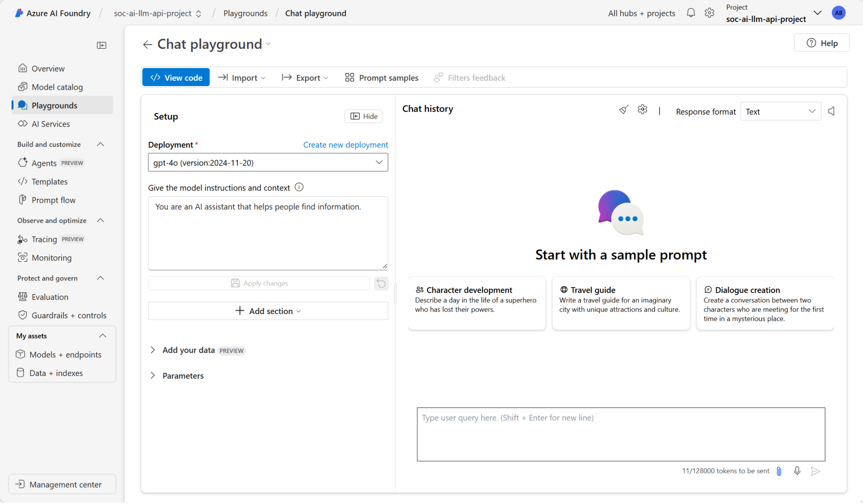
Task: Send the message with the arrow icon
Action: (815, 471)
